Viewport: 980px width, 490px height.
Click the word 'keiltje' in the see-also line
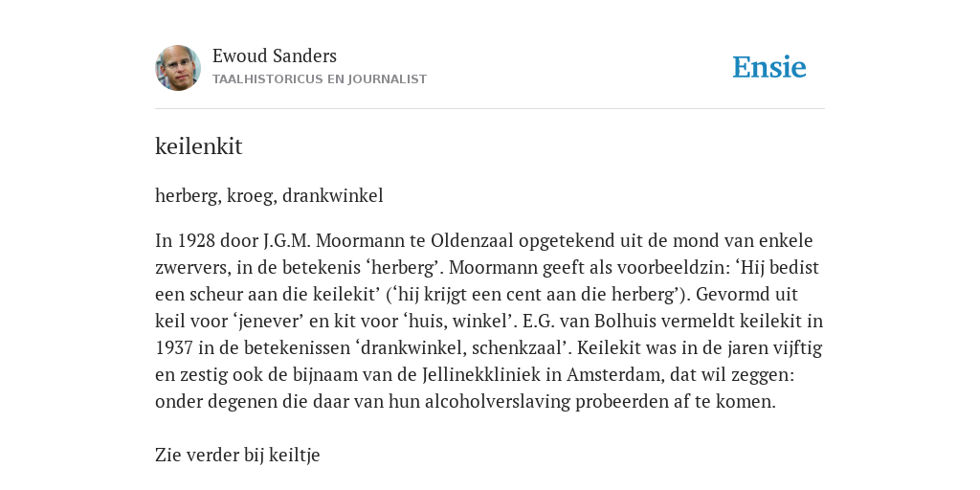coord(295,455)
